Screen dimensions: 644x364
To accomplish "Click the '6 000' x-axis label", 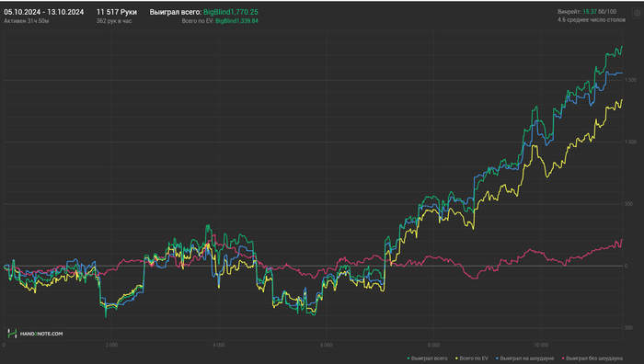I will (x=326, y=345).
